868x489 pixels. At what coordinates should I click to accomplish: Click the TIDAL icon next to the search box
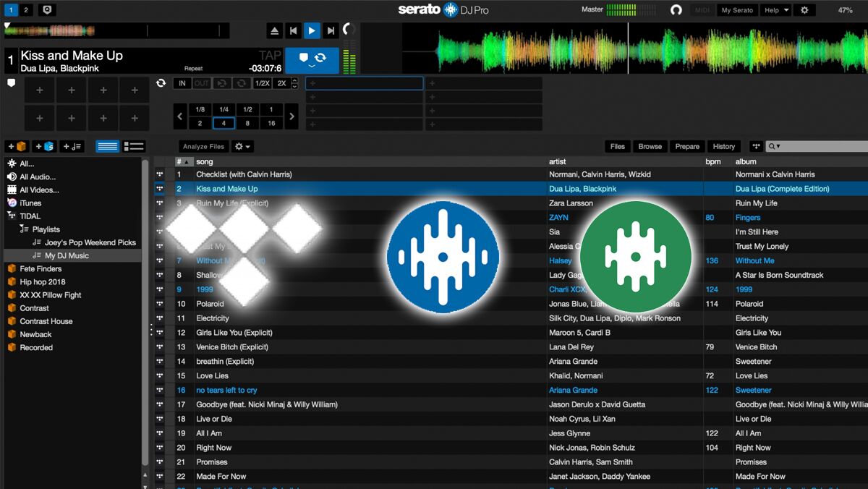pos(756,146)
